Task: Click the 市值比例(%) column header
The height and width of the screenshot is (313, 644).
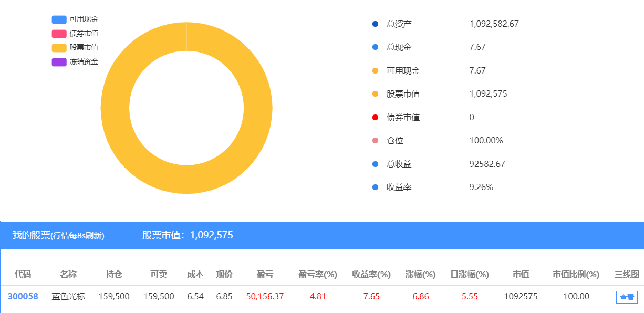Action: pyautogui.click(x=576, y=274)
